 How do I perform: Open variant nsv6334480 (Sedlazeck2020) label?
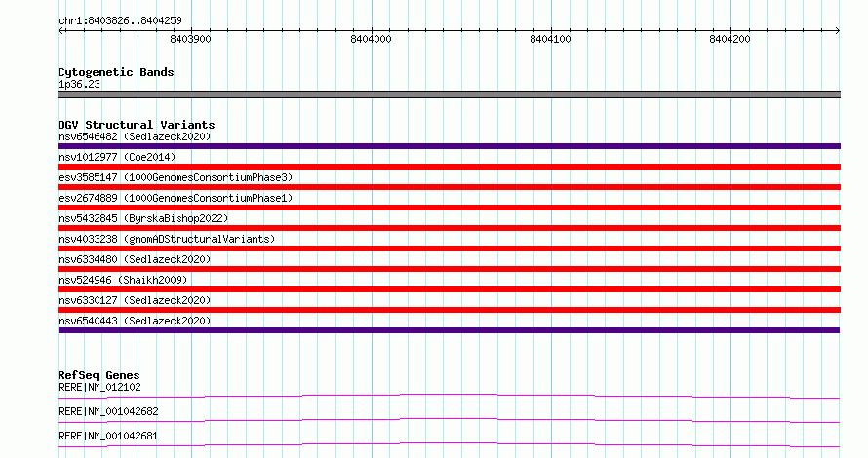pyautogui.click(x=135, y=259)
